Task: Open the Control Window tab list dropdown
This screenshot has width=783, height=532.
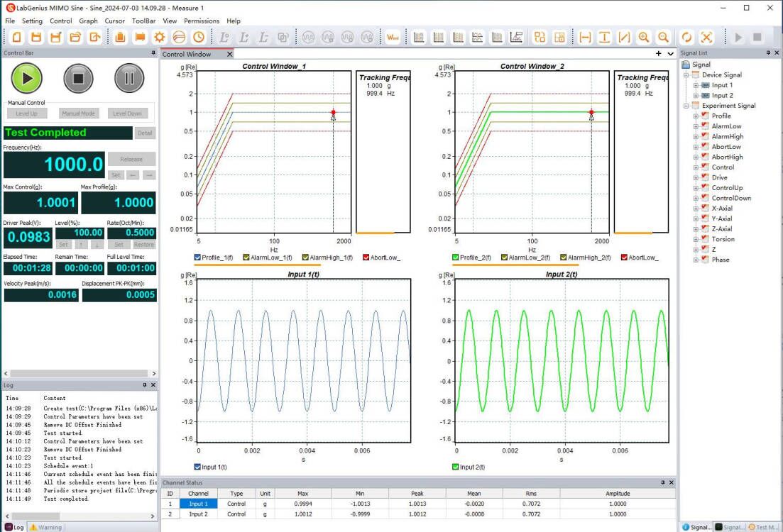Action: pos(671,54)
